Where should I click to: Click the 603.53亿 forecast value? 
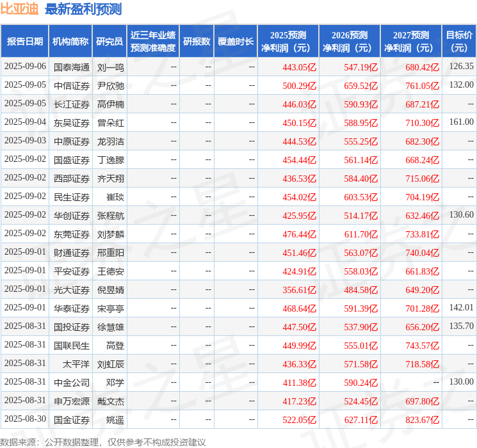361,197
